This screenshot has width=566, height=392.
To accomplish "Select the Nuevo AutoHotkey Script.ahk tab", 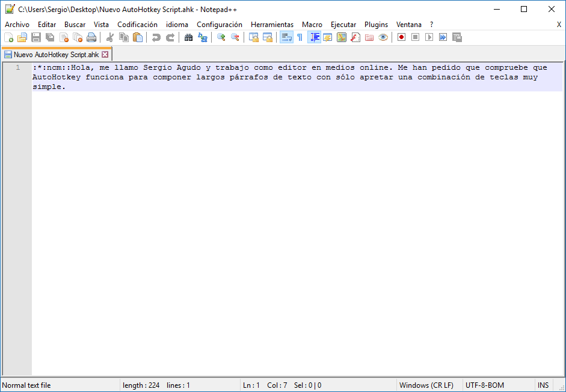I will (x=55, y=54).
